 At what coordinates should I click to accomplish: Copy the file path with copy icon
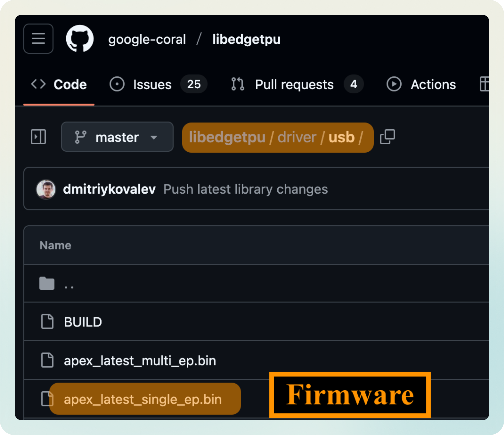tap(387, 137)
